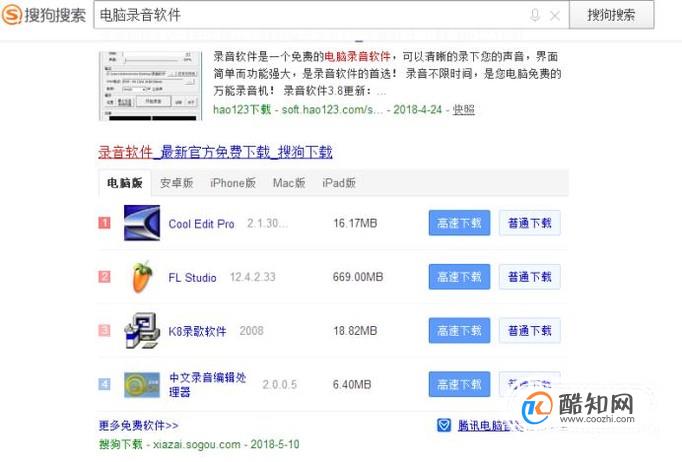
Task: Open the K8录歌软件 link
Action: click(197, 331)
